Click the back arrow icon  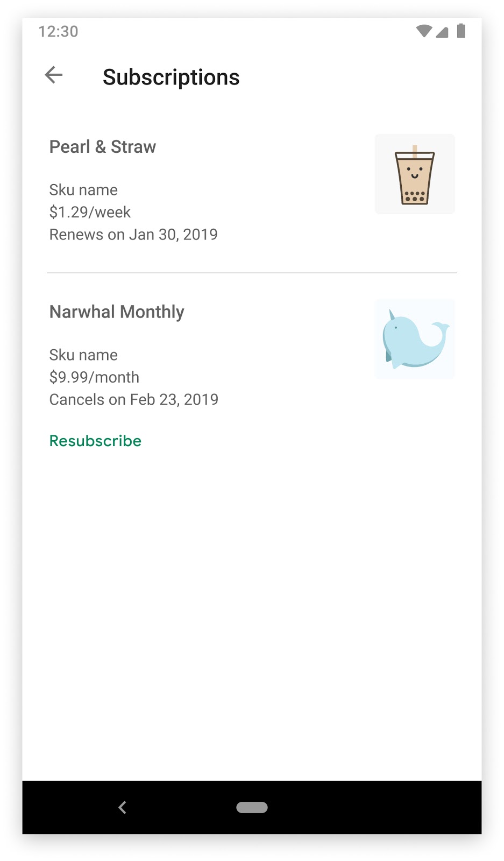click(53, 75)
